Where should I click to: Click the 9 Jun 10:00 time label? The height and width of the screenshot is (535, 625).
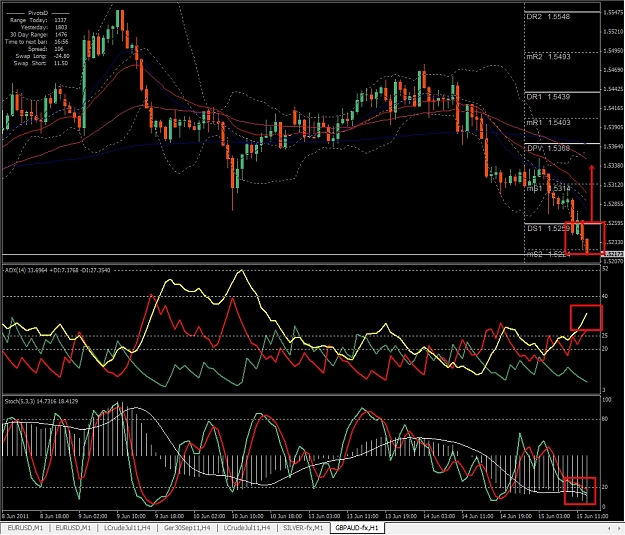click(132, 516)
